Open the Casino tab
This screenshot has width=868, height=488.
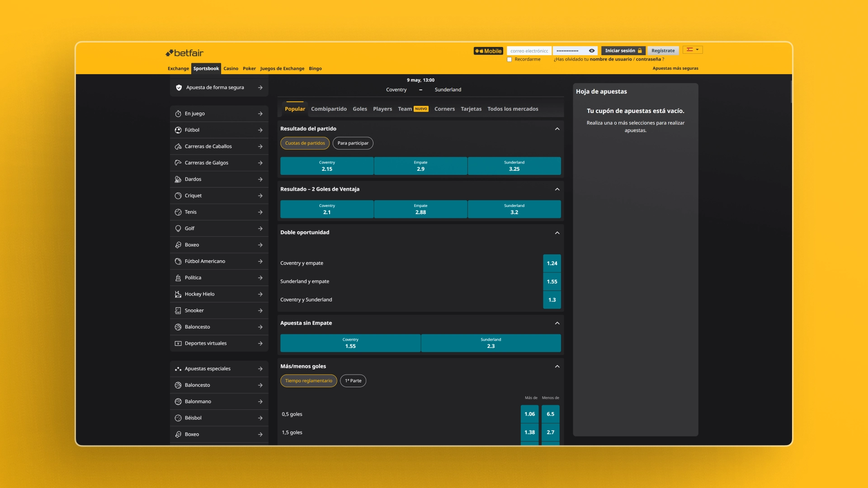tap(231, 69)
